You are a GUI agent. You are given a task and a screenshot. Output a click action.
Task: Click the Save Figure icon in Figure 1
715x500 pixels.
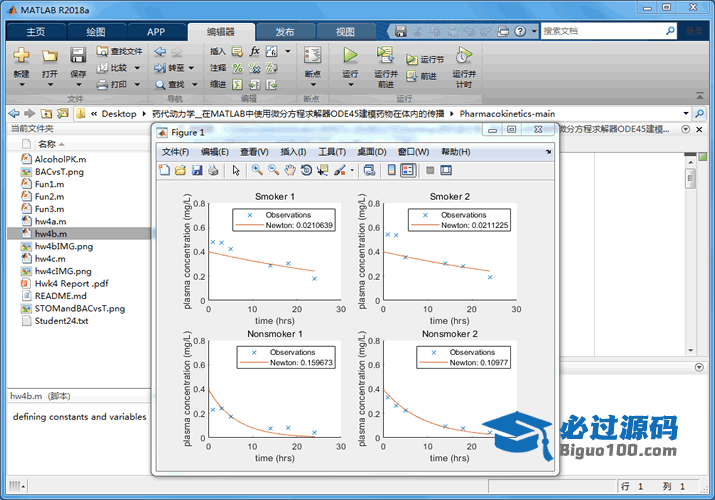pyautogui.click(x=197, y=170)
